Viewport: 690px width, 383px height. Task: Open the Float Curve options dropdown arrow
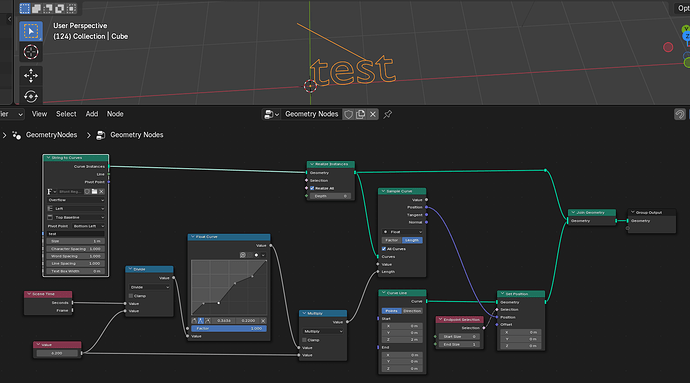pyautogui.click(x=263, y=255)
